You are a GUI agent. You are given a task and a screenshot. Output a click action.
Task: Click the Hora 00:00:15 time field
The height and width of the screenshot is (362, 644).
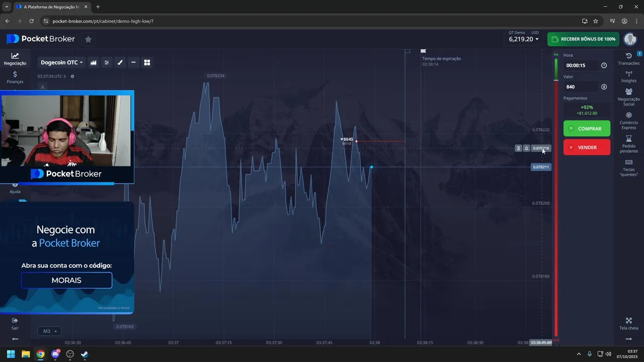(587, 65)
